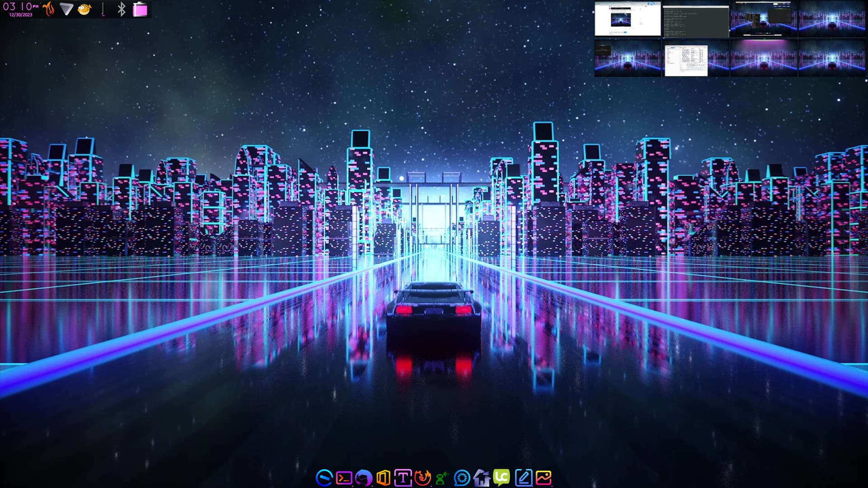Launch the image viewer dock icon
Viewport: 868px width, 488px height.
coord(543,478)
